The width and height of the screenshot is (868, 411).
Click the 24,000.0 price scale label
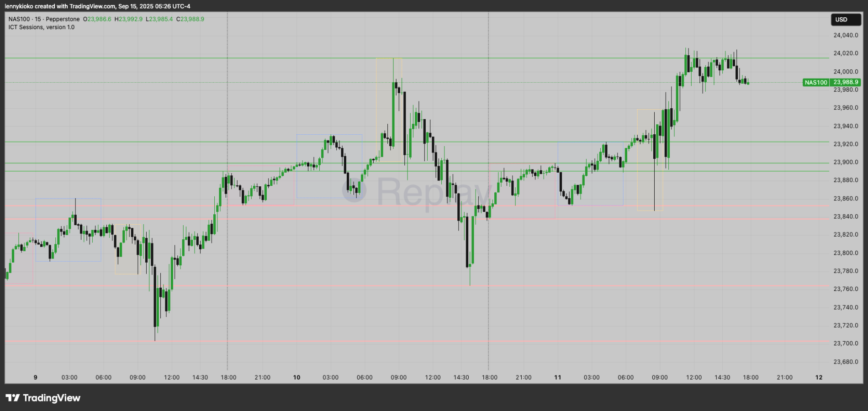(x=846, y=72)
